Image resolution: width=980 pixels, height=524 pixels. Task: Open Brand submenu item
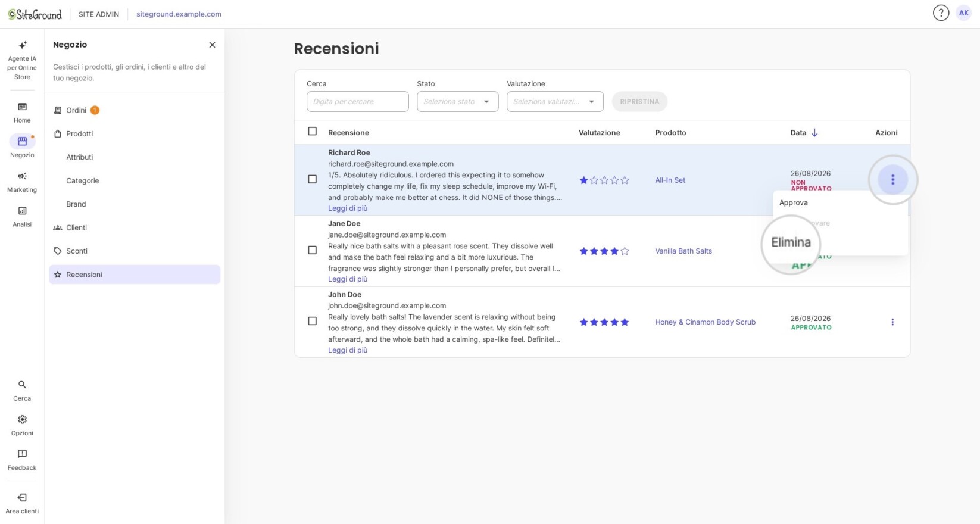(x=76, y=204)
